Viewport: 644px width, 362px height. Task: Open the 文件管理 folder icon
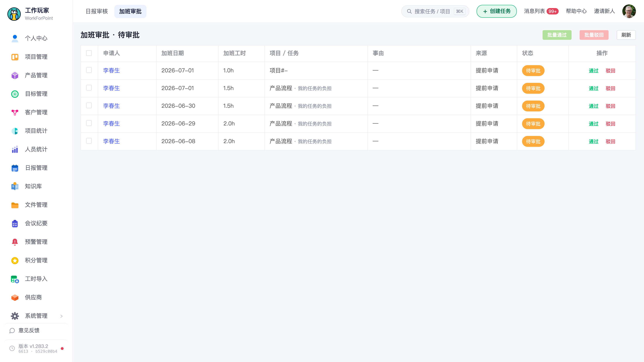point(15,205)
